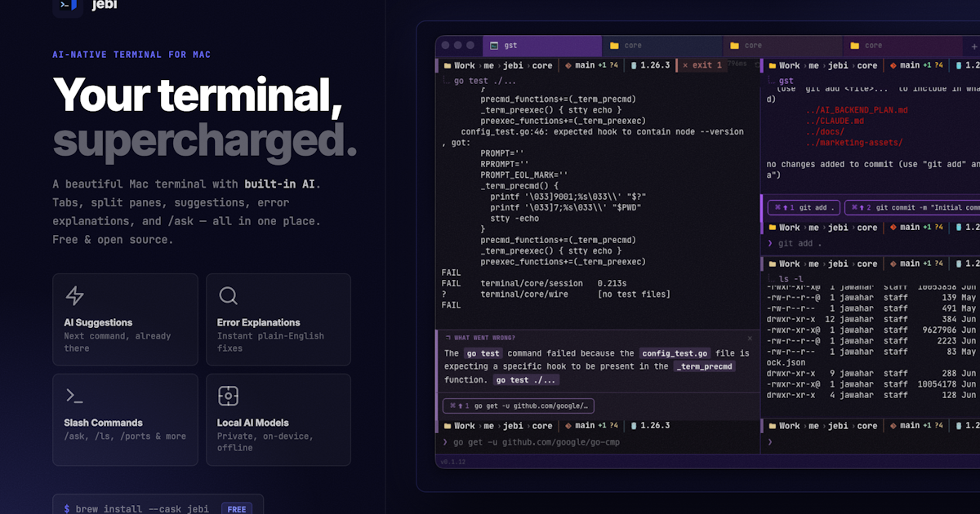The width and height of the screenshot is (980, 514).
Task: Click the ../AI_BACKEND_PLAN.md file line
Action: point(857,110)
